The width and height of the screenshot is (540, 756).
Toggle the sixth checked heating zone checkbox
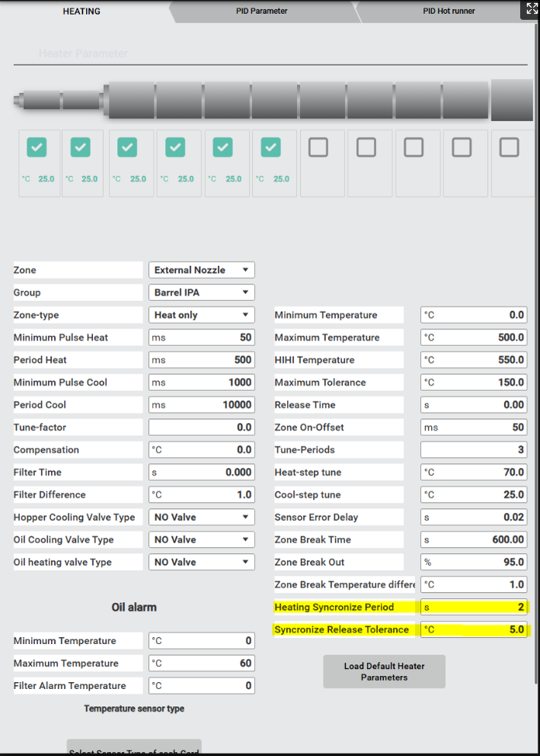pos(270,147)
